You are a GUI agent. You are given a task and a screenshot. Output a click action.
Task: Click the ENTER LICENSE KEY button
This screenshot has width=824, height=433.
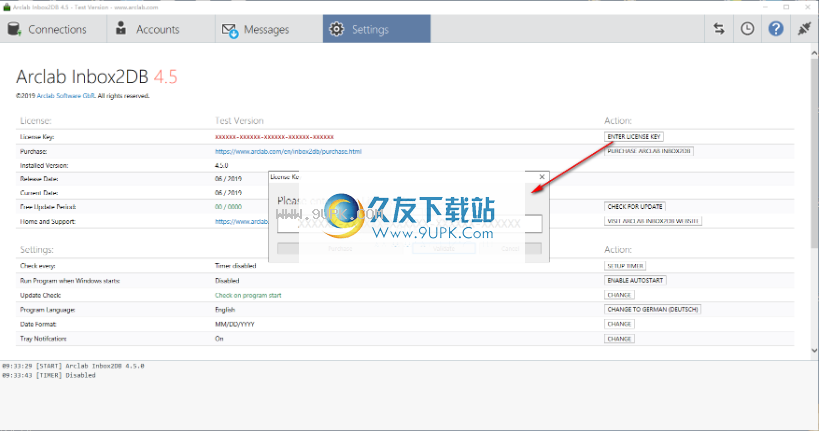pyautogui.click(x=634, y=137)
